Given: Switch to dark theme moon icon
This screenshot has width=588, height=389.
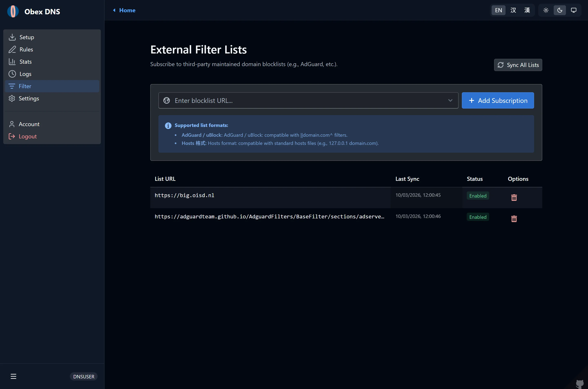Looking at the screenshot, I should (559, 10).
